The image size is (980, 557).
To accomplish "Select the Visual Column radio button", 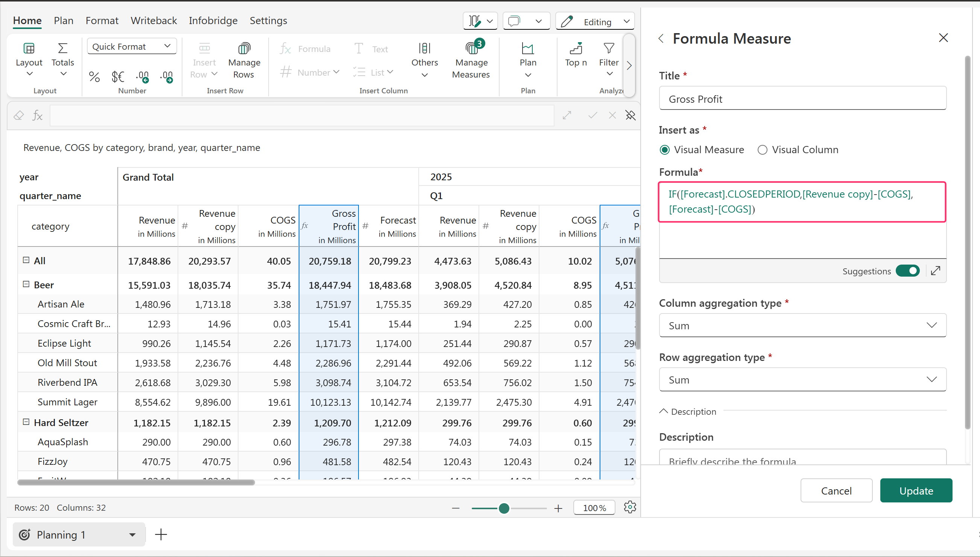I will click(x=763, y=149).
